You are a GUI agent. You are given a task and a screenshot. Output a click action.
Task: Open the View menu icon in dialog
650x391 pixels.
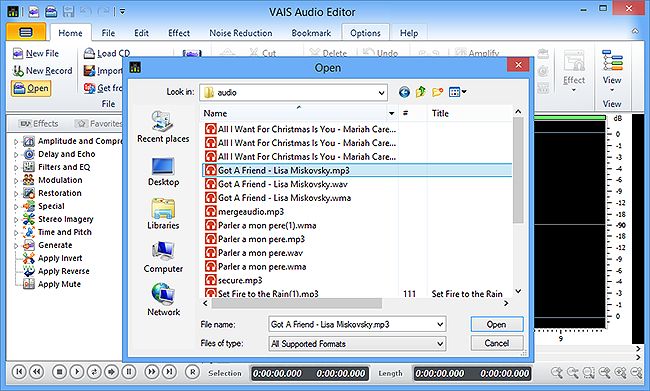click(457, 92)
